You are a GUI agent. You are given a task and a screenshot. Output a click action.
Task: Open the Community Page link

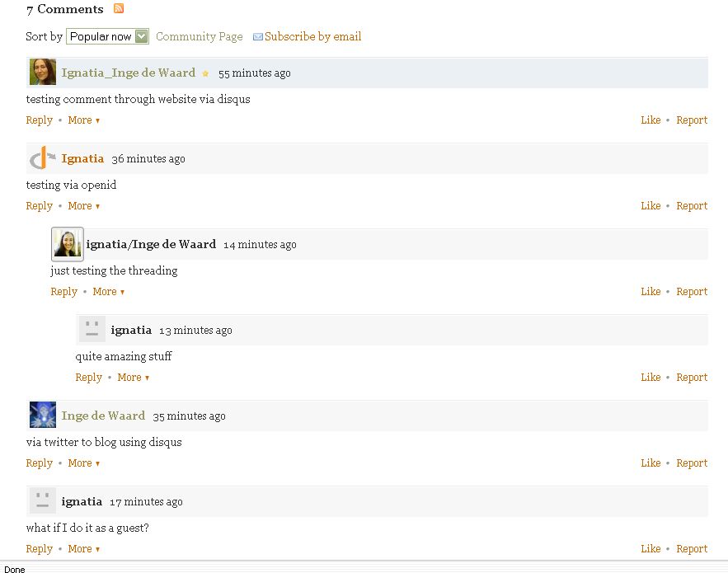(x=199, y=36)
